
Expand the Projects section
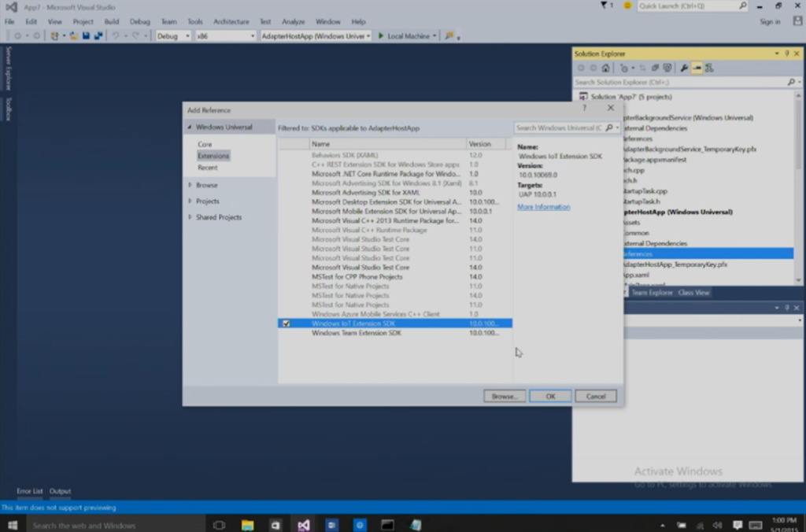click(x=190, y=201)
